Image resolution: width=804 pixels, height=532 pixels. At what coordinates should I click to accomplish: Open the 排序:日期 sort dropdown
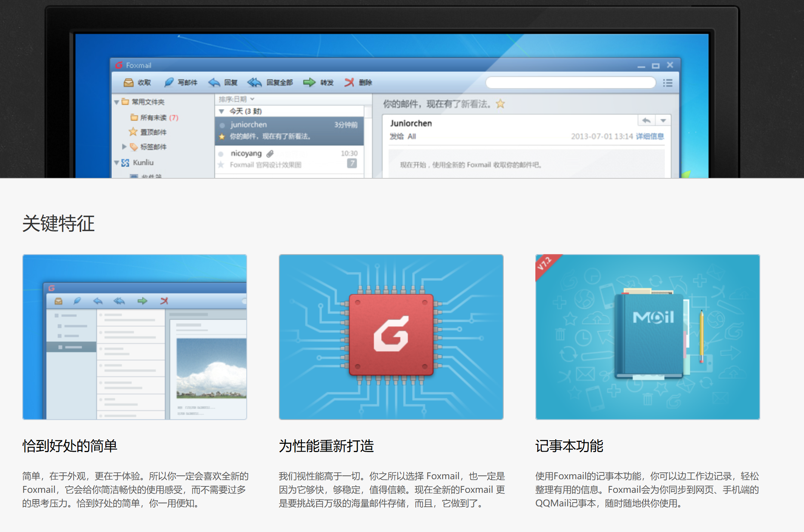point(236,99)
